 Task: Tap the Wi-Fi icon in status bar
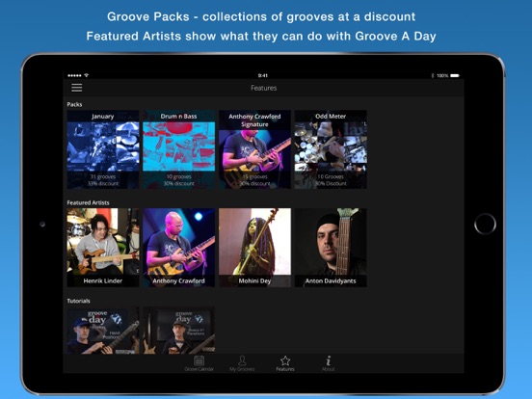coord(87,75)
